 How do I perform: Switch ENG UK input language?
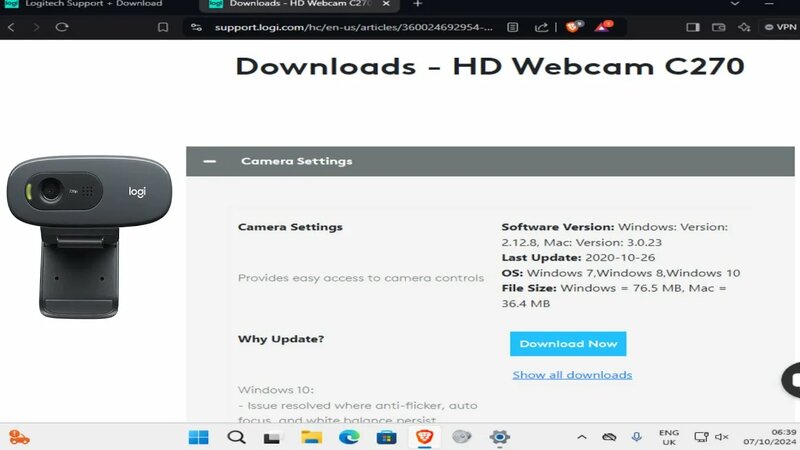click(x=669, y=437)
